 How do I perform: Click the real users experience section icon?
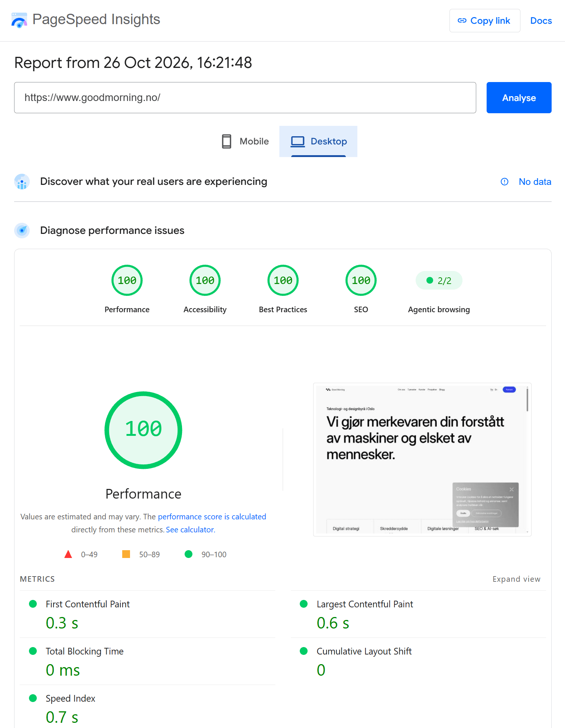coord(22,182)
